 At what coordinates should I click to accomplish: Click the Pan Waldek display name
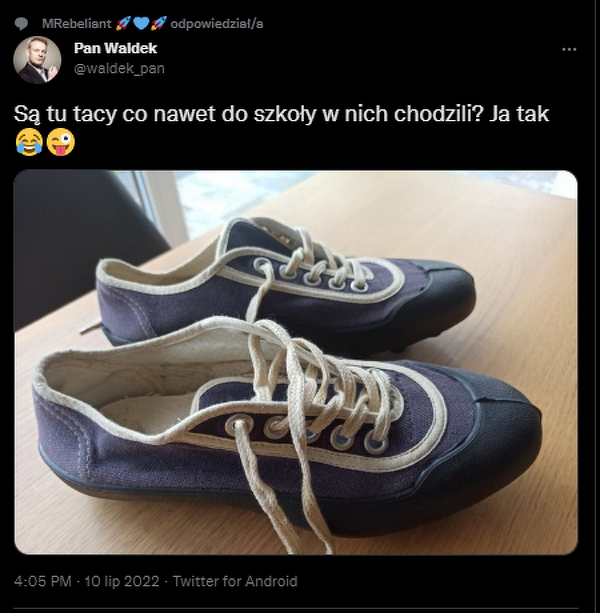(115, 49)
